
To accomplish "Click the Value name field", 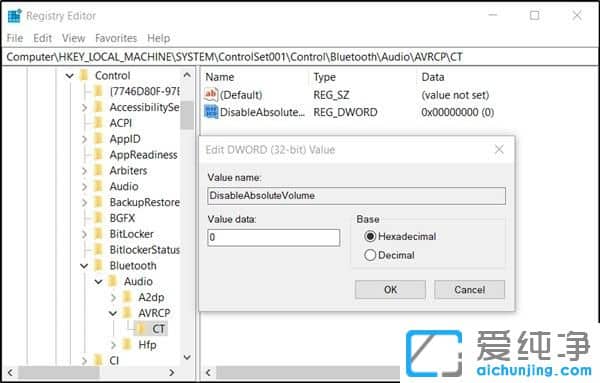I will pos(356,196).
